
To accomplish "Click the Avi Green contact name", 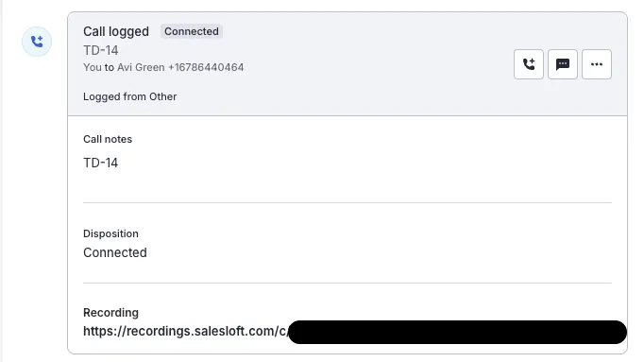I will (141, 67).
